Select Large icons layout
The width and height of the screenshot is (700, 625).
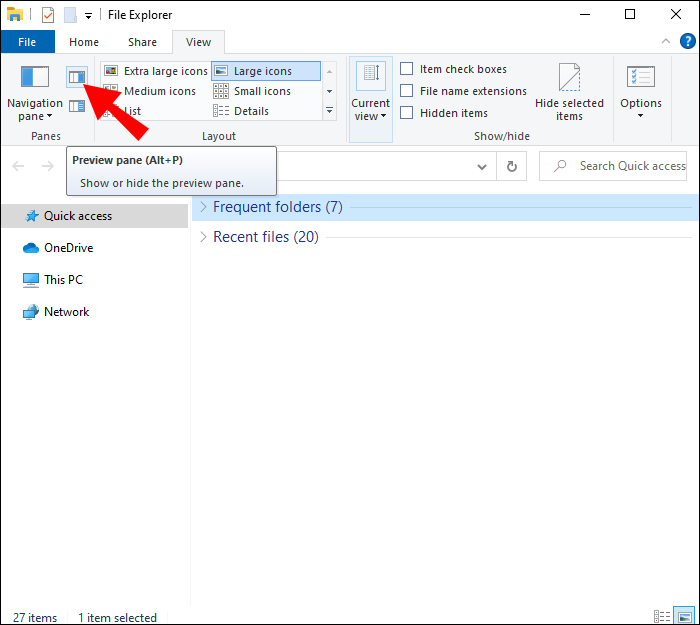tap(266, 71)
